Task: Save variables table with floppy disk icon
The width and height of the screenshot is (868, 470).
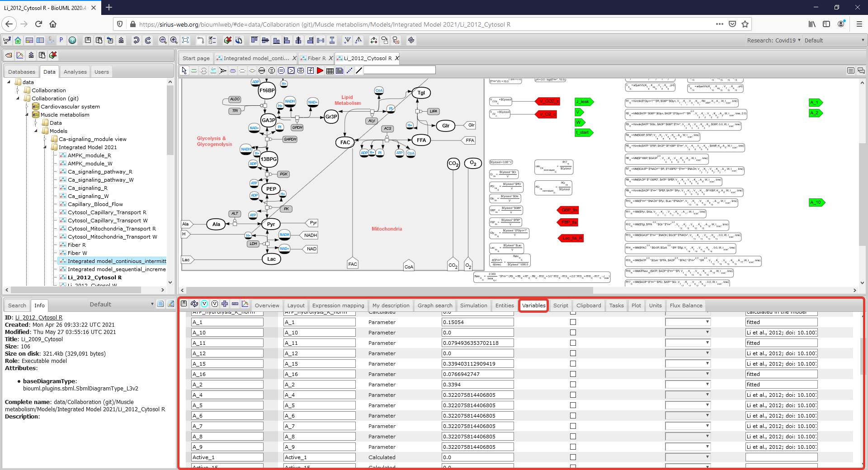Action: click(x=184, y=304)
